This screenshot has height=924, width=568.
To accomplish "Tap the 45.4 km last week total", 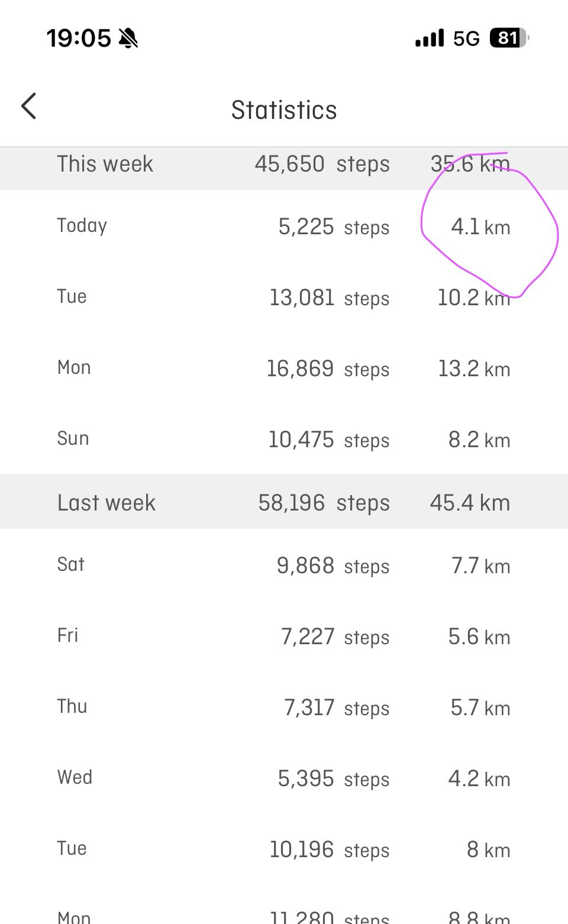I will pos(470,503).
